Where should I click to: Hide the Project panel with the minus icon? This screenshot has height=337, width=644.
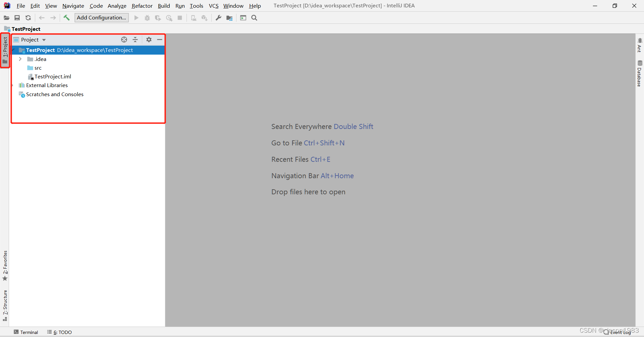tap(160, 40)
